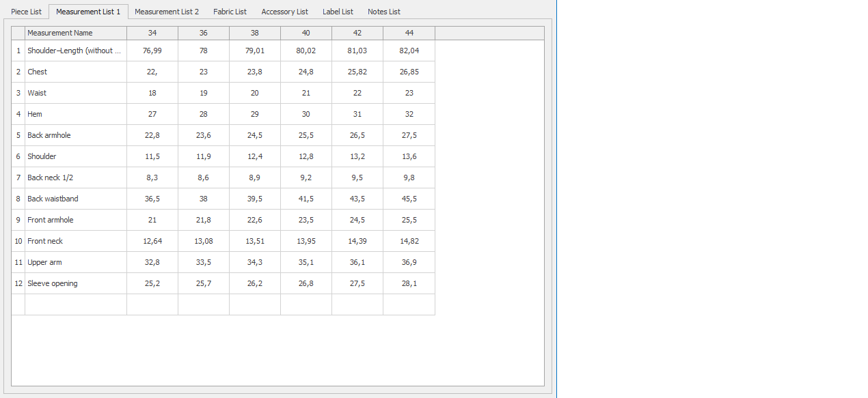Select the size 44 column header
This screenshot has height=398, width=868.
(409, 33)
